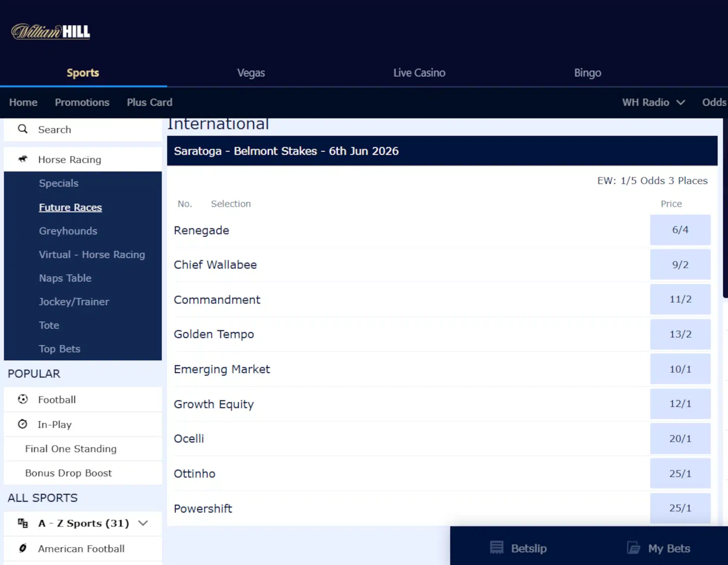Screen dimensions: 728x565
Task: Expand the A-Z Sports chevron
Action: tap(143, 523)
